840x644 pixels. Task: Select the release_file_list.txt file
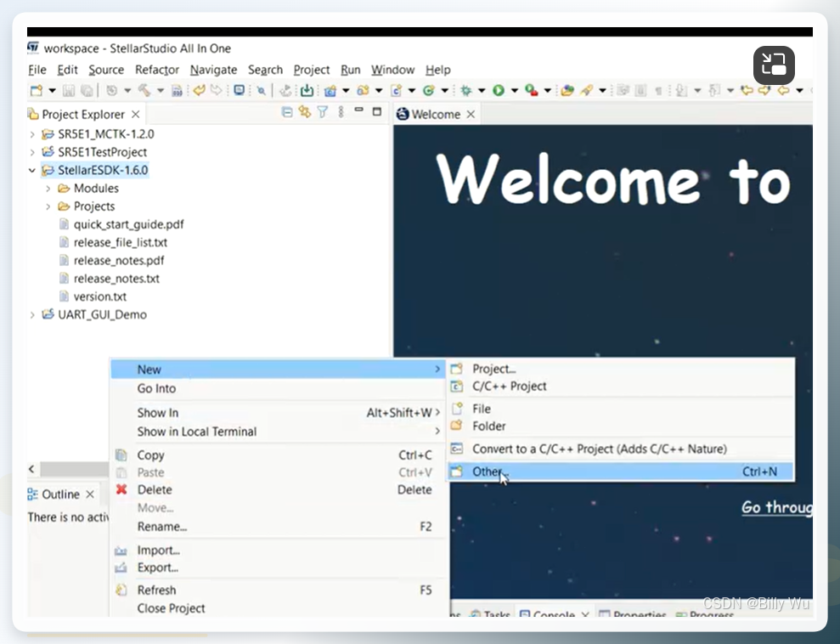[x=121, y=243]
